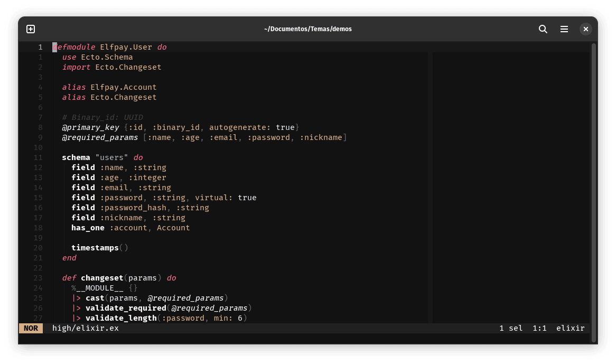The width and height of the screenshot is (616, 364).
Task: Click the NOR mode indicator
Action: pos(31,328)
